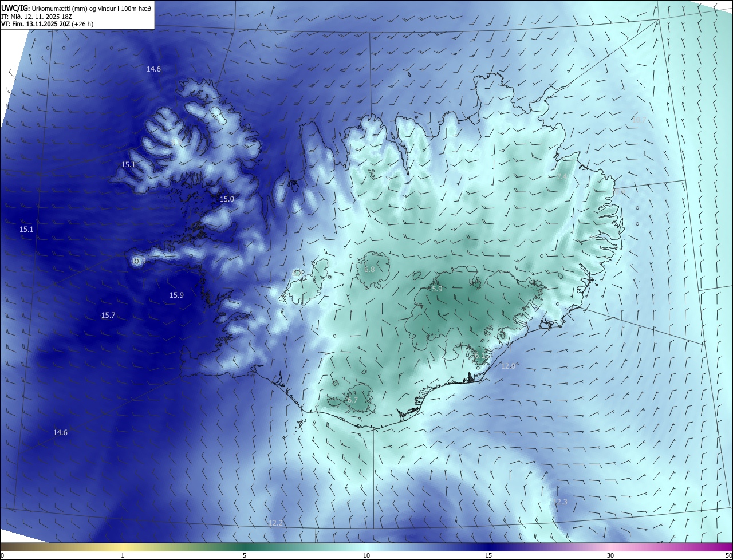Image resolution: width=733 pixels, height=560 pixels.
Task: Click the colorbar tick label 0
Action: (x=2, y=555)
